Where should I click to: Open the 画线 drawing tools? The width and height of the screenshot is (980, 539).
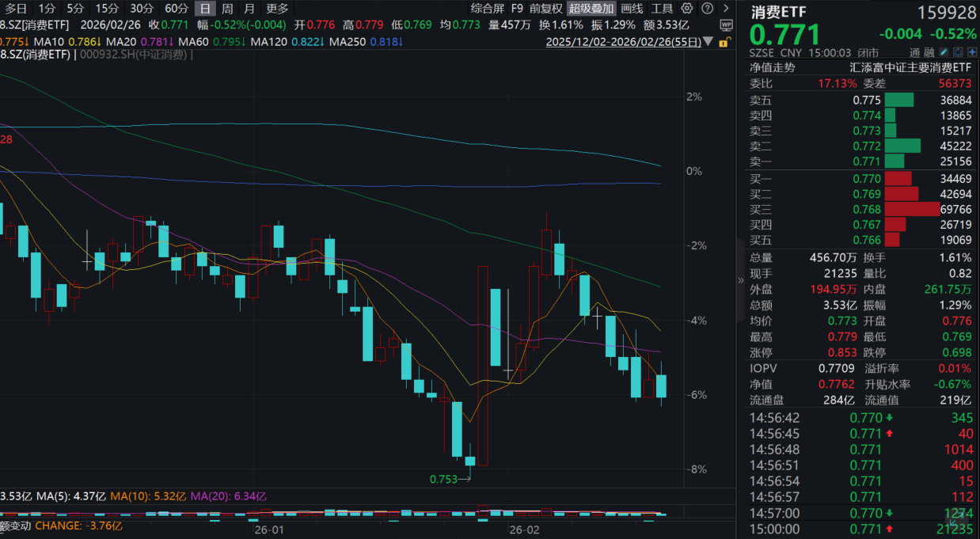[x=632, y=9]
